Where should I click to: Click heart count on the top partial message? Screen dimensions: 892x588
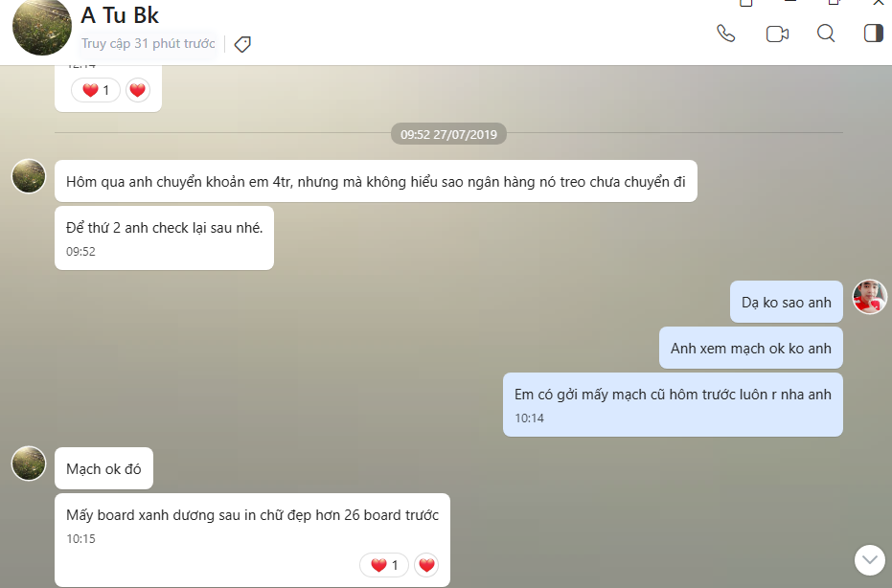pos(96,91)
